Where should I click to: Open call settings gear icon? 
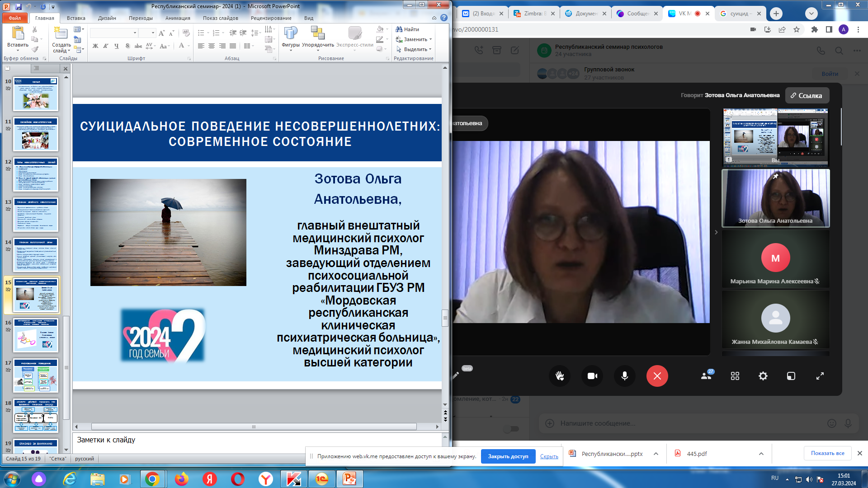tap(763, 376)
